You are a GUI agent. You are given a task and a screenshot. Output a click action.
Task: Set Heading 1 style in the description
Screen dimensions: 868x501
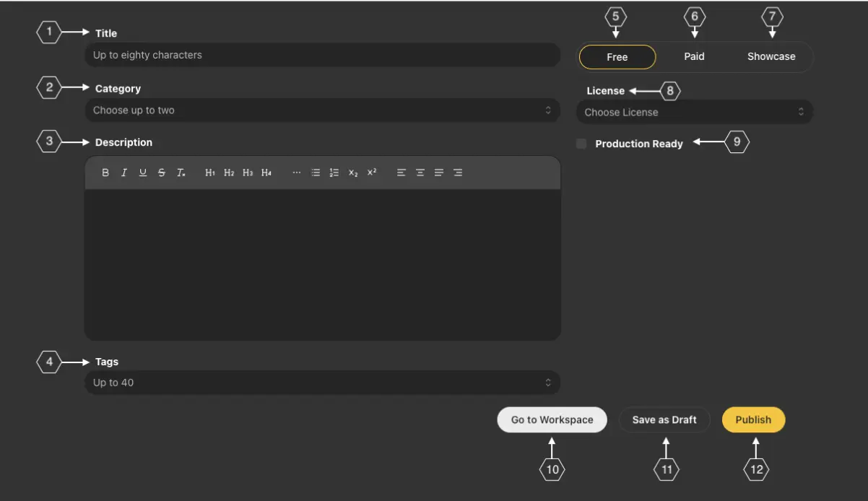[210, 173]
